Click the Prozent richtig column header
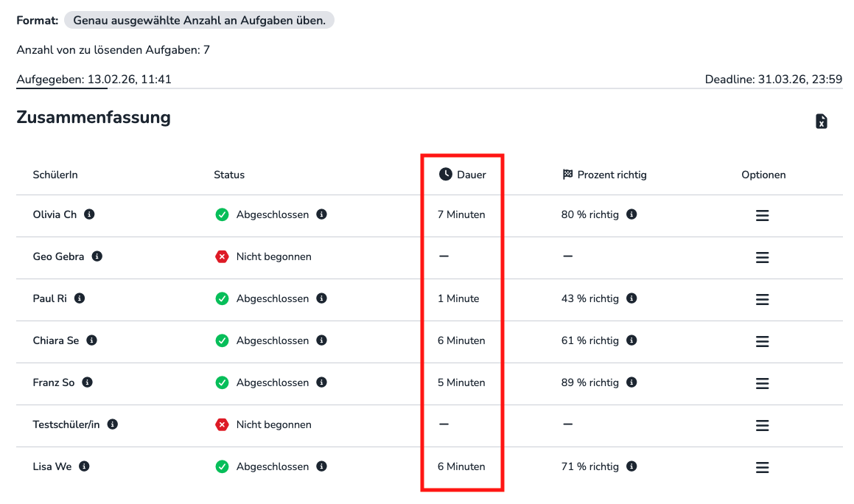Viewport: 854px width, 504px height. (x=604, y=175)
